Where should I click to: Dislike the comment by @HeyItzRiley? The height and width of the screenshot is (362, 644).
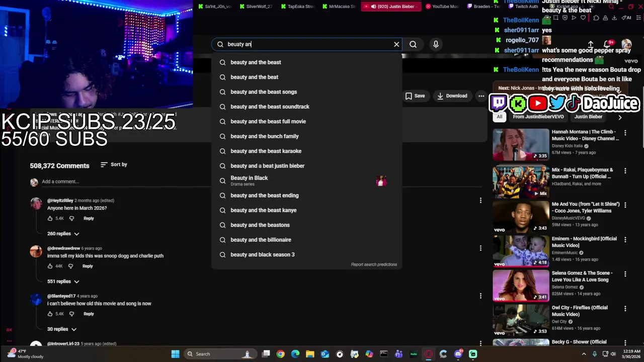coord(71,219)
